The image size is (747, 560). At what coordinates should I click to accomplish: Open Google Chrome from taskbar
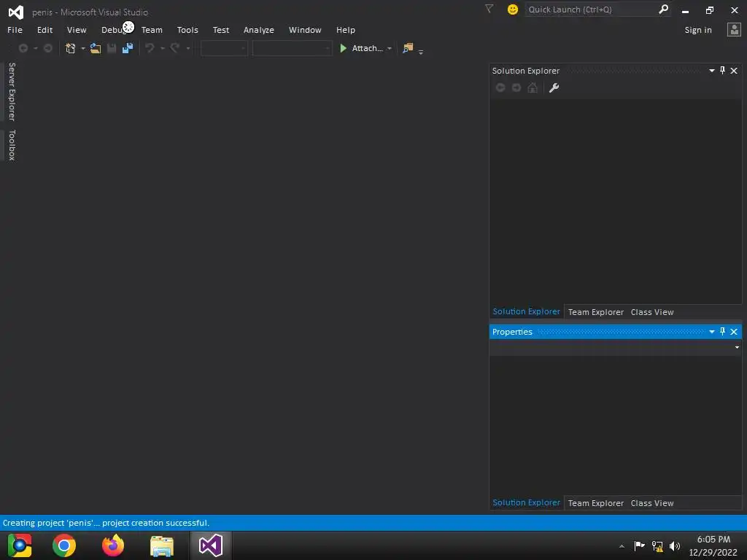(x=64, y=545)
